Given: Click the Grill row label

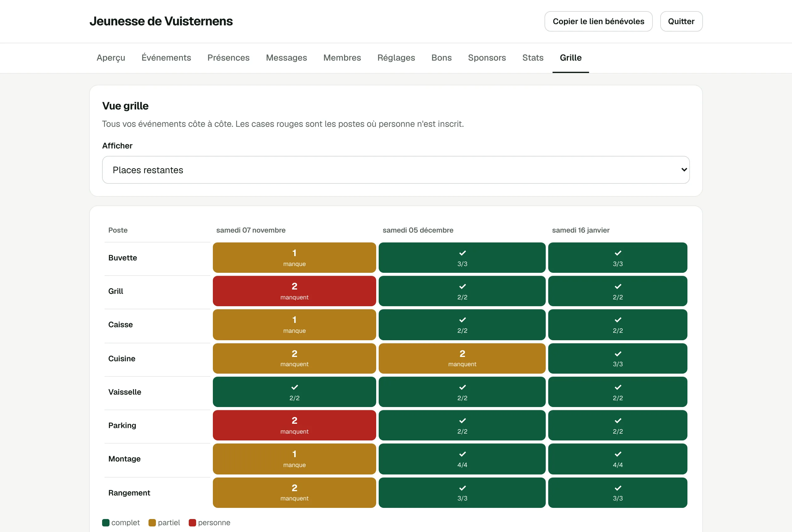Looking at the screenshot, I should point(116,291).
